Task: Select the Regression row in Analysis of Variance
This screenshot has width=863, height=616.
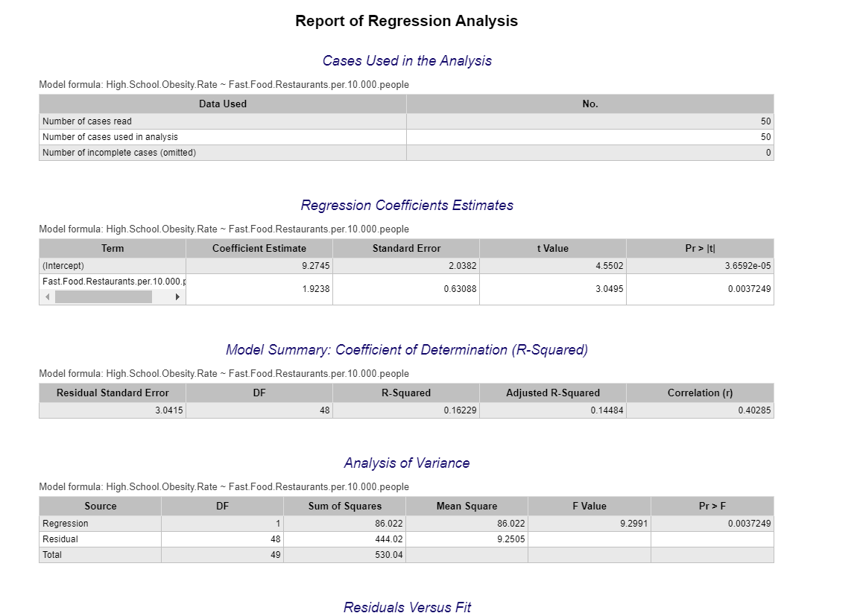Action: point(101,523)
